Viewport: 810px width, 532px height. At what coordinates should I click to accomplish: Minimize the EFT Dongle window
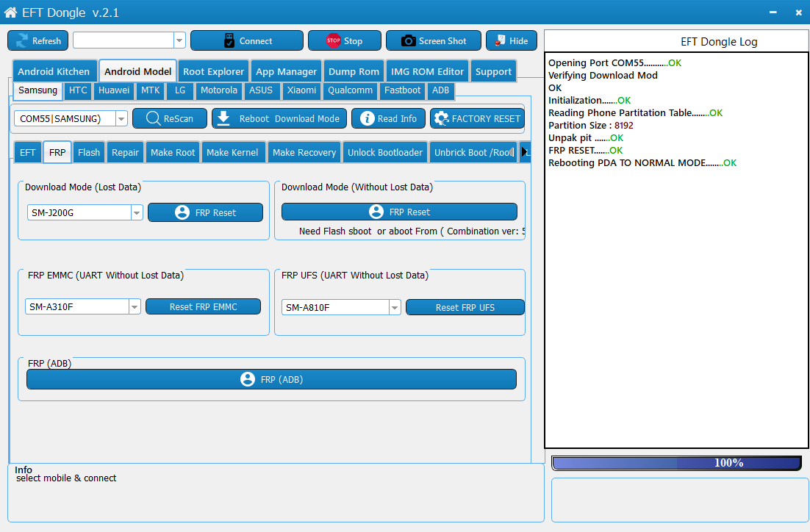pos(773,12)
